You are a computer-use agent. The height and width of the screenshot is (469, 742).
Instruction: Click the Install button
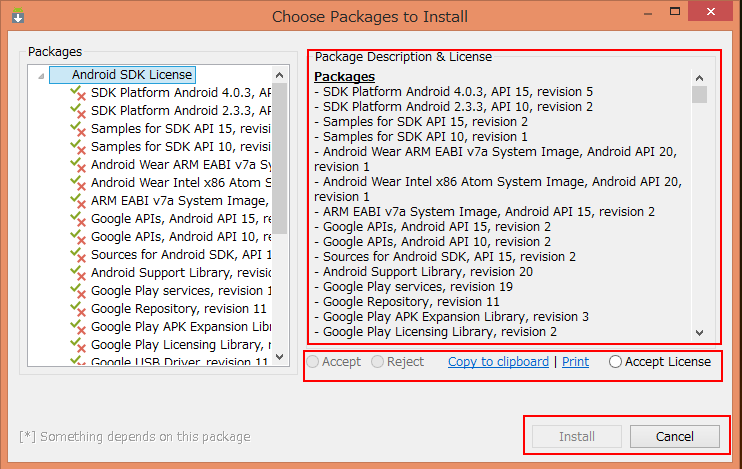[x=577, y=436]
